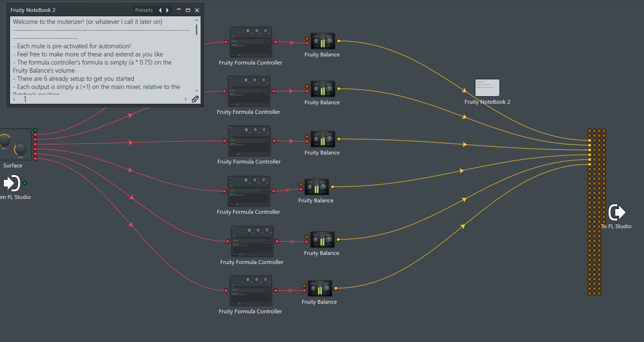Click the Surface node's green output port
The image size is (644, 342).
coord(35,130)
